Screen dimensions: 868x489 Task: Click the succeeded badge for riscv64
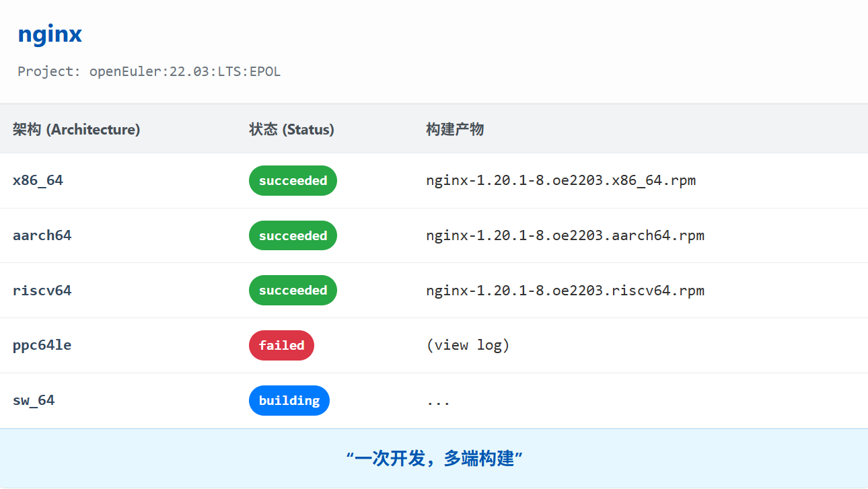point(293,290)
